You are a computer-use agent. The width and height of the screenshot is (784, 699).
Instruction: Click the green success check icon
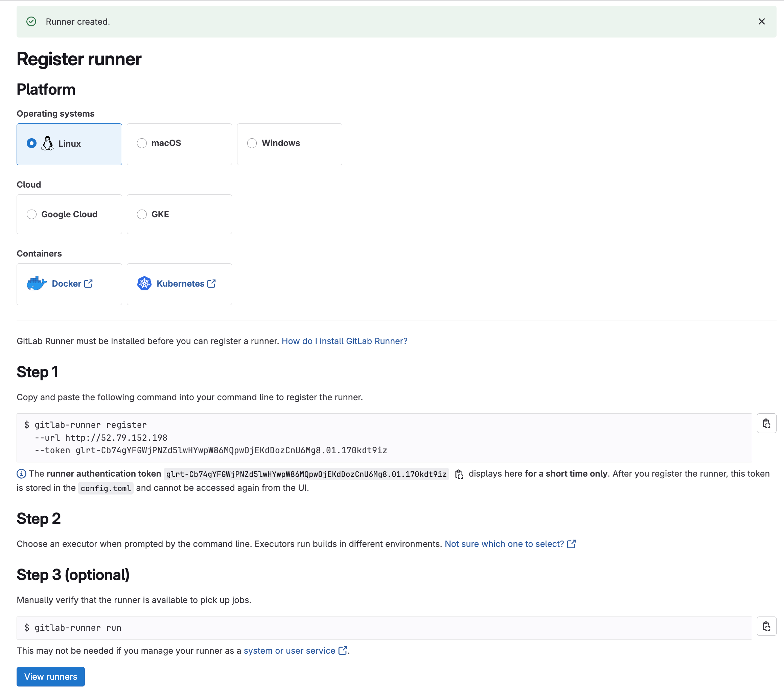pos(31,22)
